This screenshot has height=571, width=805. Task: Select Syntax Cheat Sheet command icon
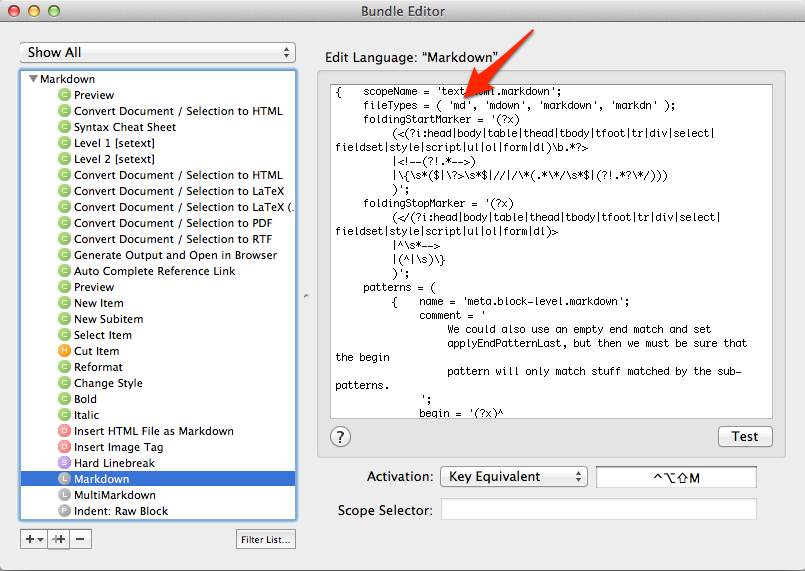point(64,126)
